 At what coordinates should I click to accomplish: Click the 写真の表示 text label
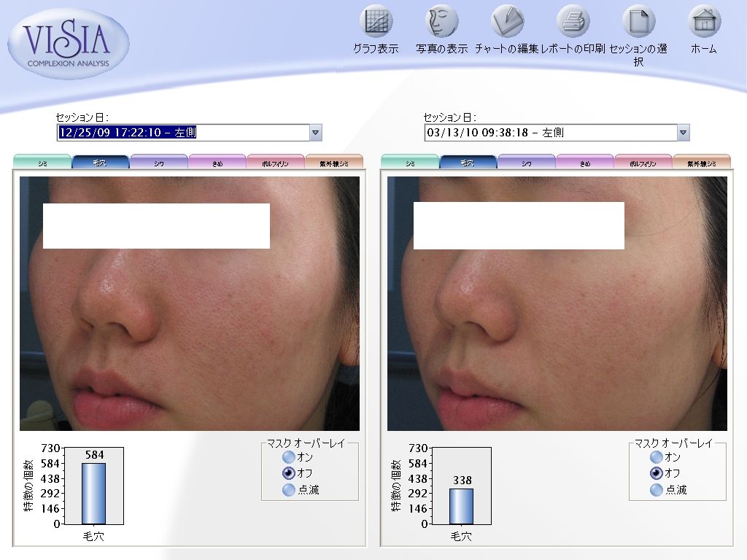(x=441, y=49)
